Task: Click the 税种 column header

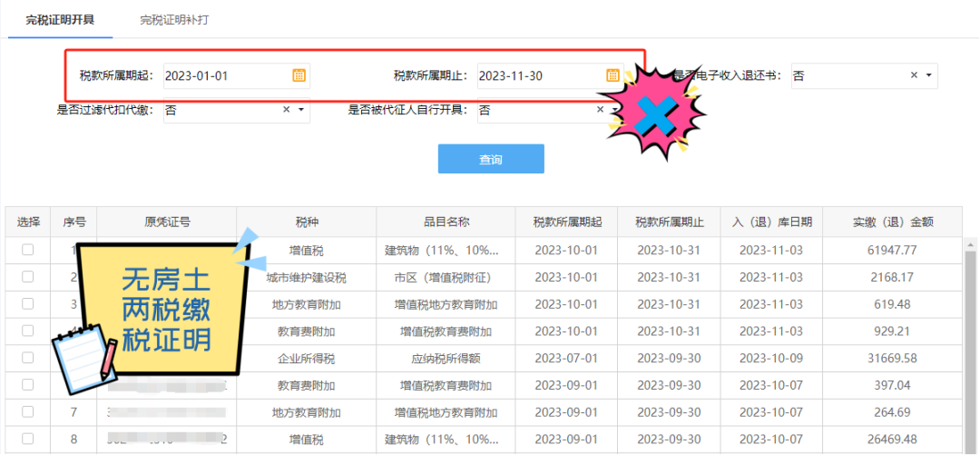Action: click(307, 222)
